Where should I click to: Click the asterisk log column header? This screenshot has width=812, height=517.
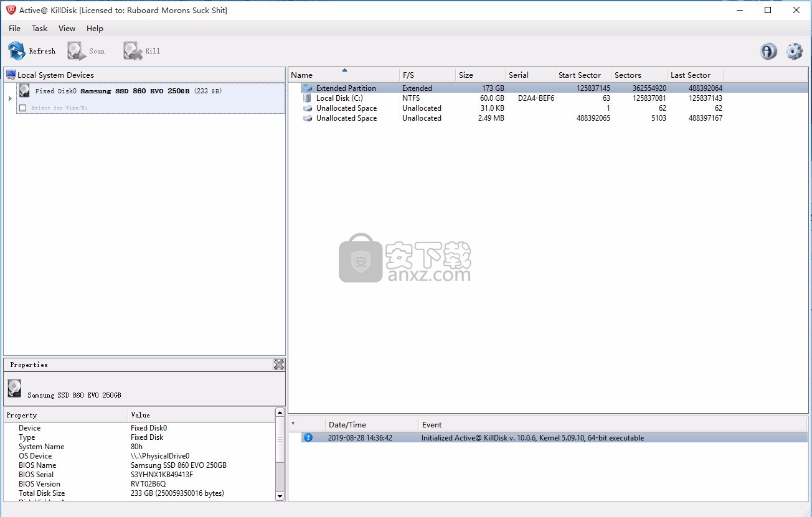pos(307,424)
